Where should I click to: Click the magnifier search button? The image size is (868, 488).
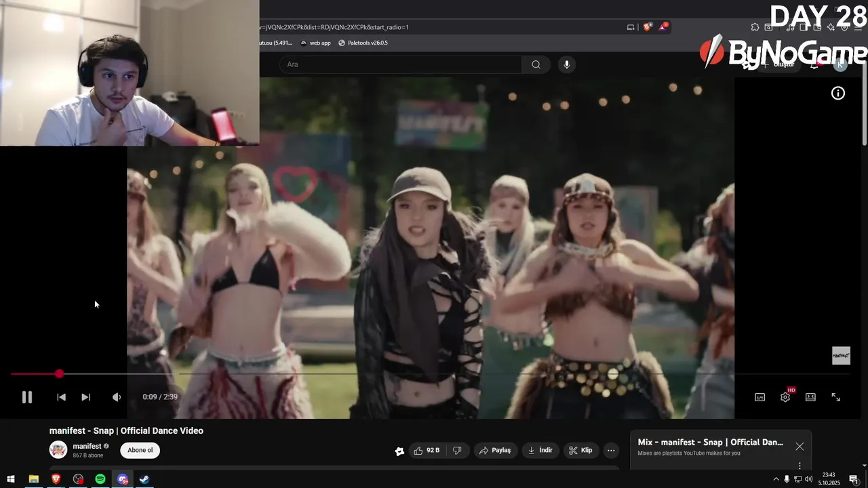pos(536,64)
